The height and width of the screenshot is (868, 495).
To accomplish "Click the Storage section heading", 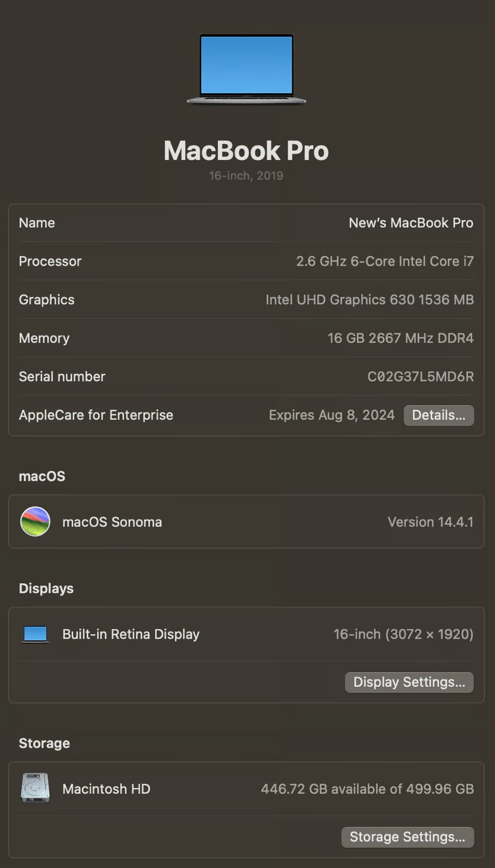I will click(x=44, y=743).
